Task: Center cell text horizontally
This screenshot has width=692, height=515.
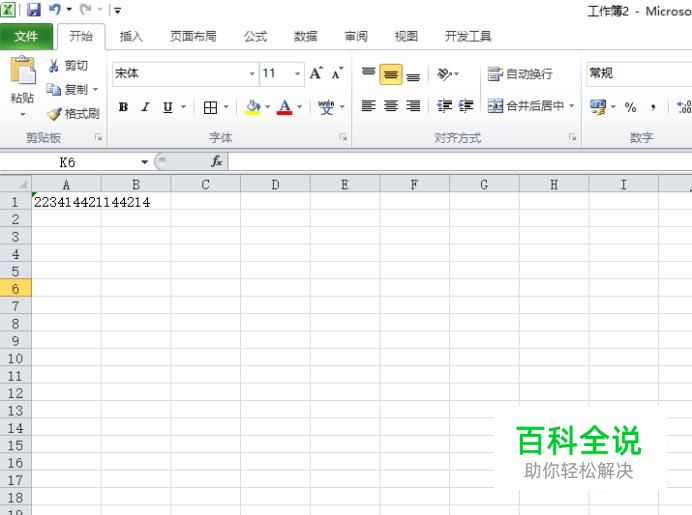Action: (x=391, y=106)
